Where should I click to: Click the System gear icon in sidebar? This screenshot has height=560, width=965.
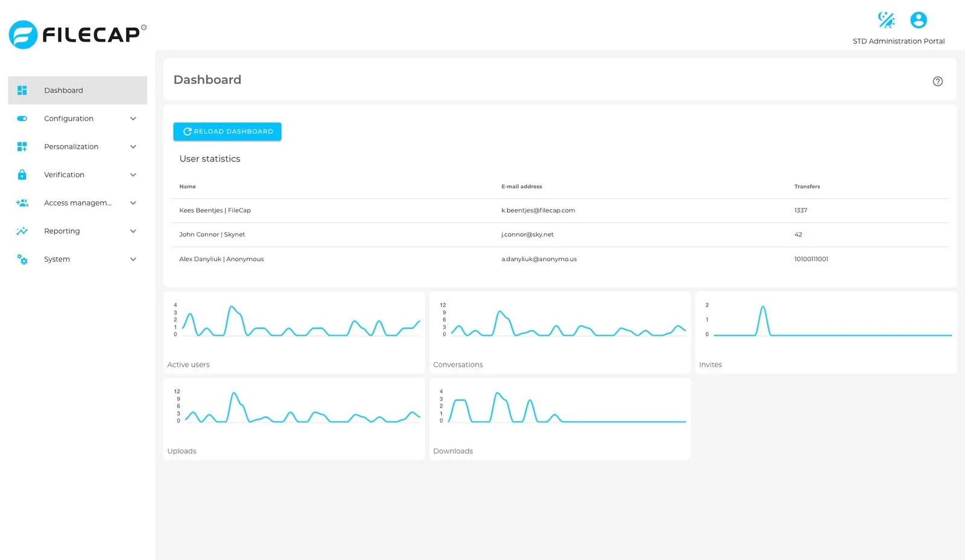point(22,259)
